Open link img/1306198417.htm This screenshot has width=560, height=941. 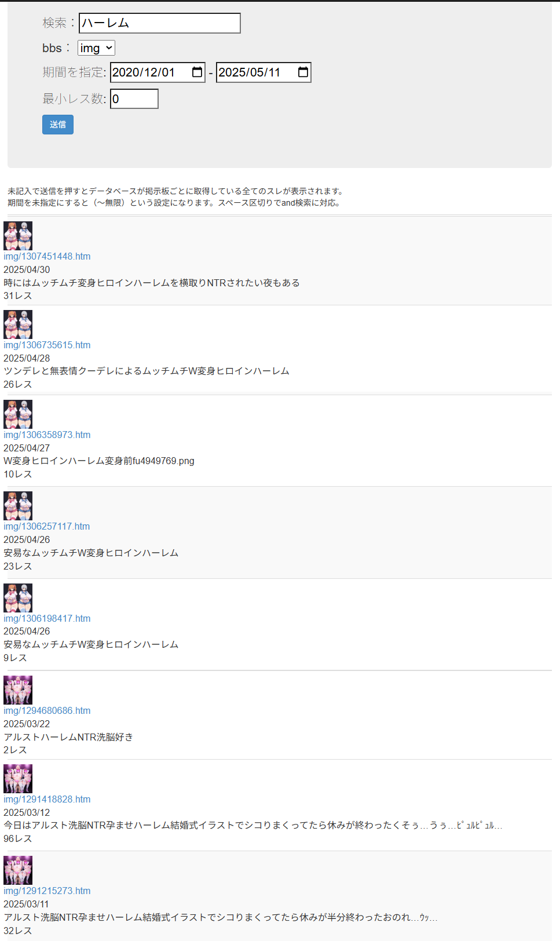[47, 618]
